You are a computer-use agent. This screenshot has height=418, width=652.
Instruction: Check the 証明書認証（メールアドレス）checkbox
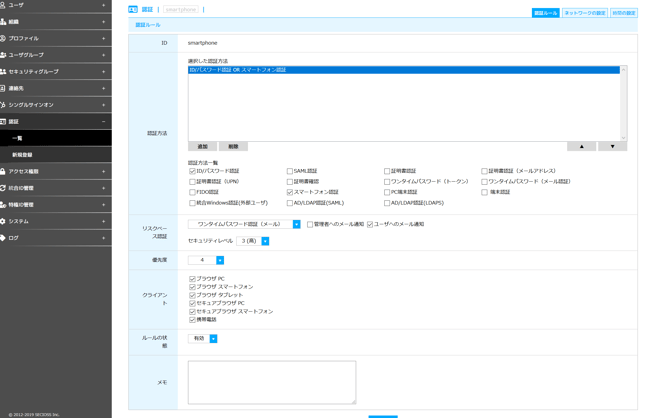[x=484, y=171]
